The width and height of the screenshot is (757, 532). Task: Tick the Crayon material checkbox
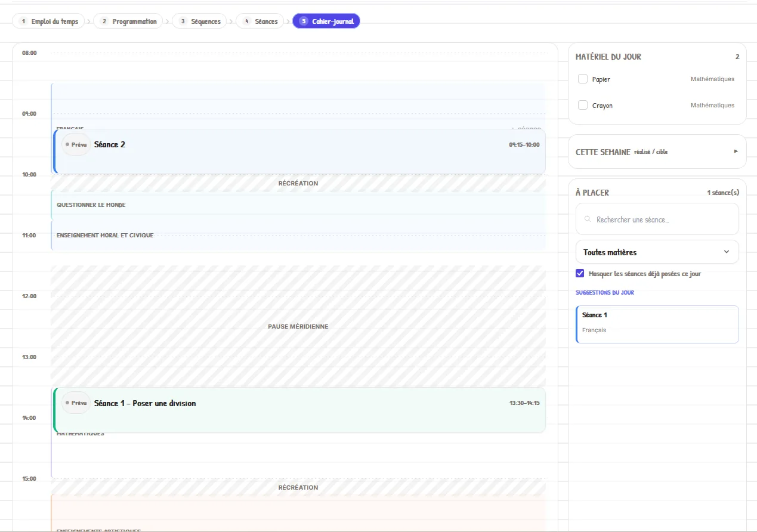[x=583, y=105]
